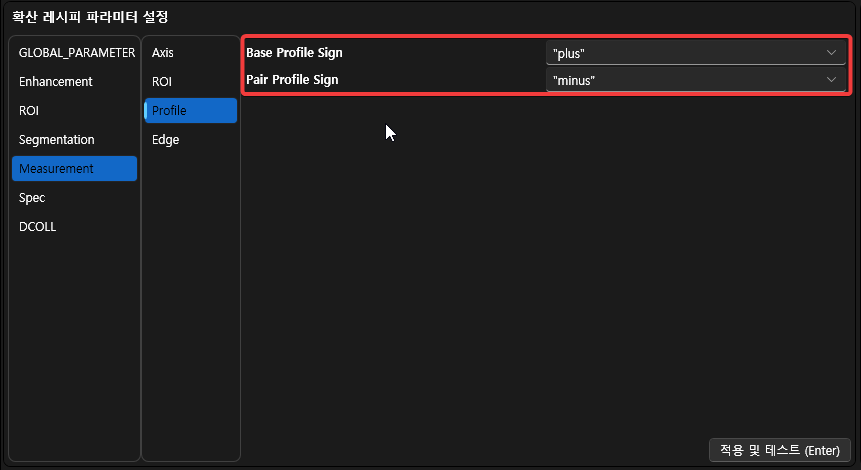This screenshot has width=861, height=470.
Task: Click the 확산 레시피 파라미터 설정 title
Action: click(91, 16)
